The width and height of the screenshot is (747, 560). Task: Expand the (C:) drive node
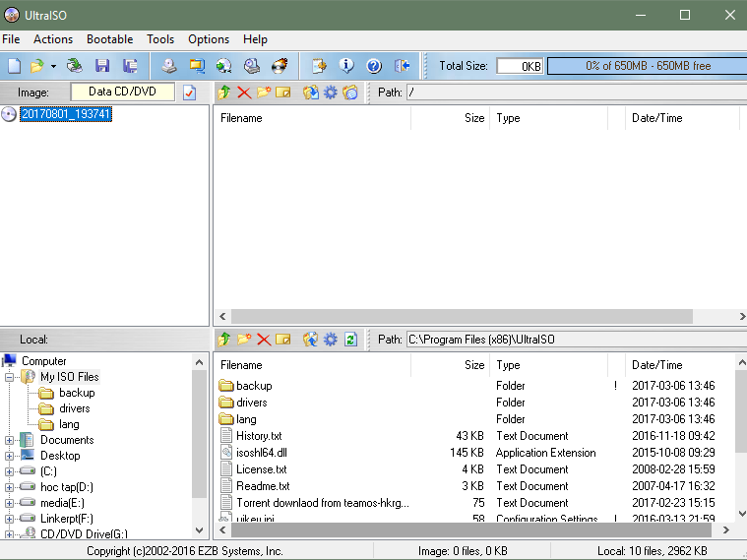9,471
